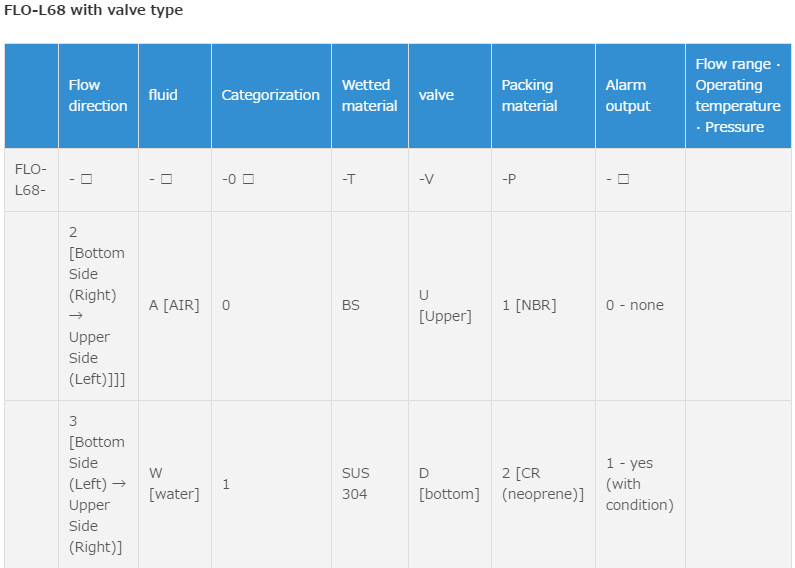Select the 'BS' wetted material cell
This screenshot has width=795, height=568.
pyautogui.click(x=351, y=305)
